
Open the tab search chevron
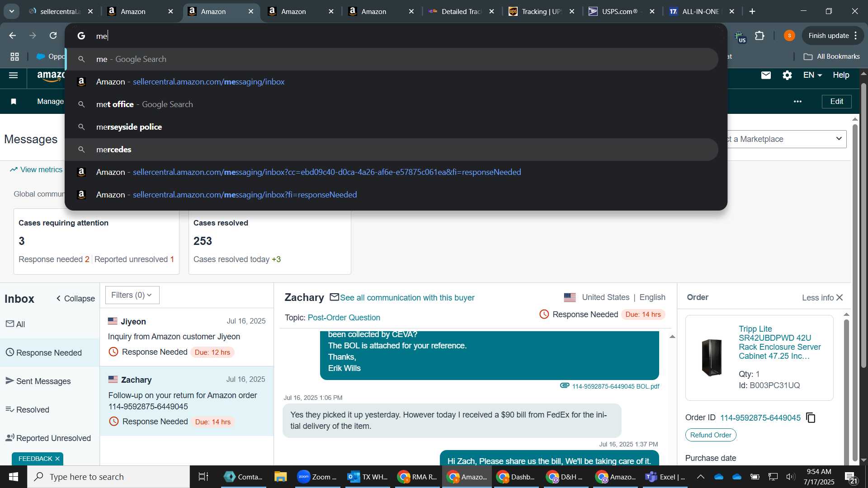coord(12,11)
